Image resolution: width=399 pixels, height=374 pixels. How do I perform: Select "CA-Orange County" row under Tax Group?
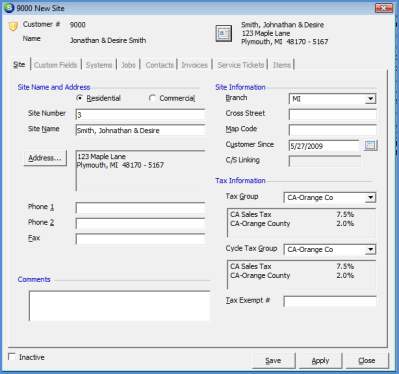click(x=292, y=223)
